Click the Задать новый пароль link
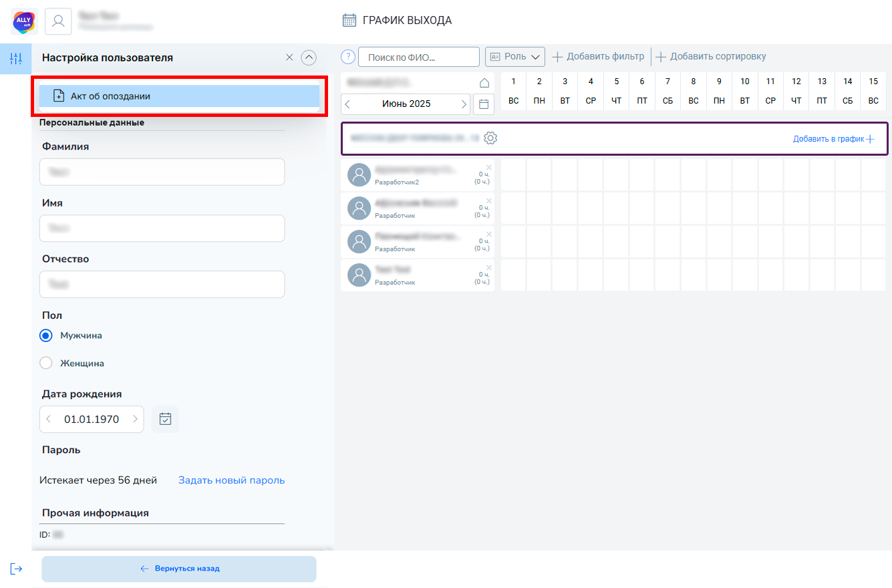The width and height of the screenshot is (892, 588). 231,480
